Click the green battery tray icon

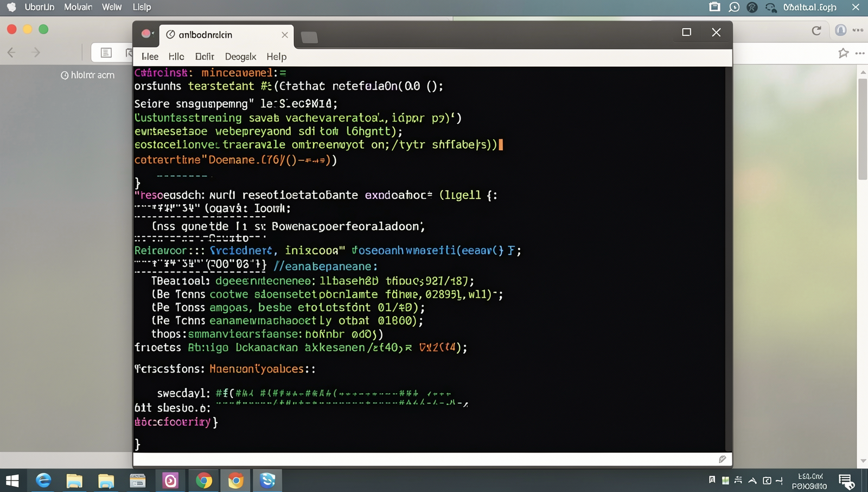point(725,480)
